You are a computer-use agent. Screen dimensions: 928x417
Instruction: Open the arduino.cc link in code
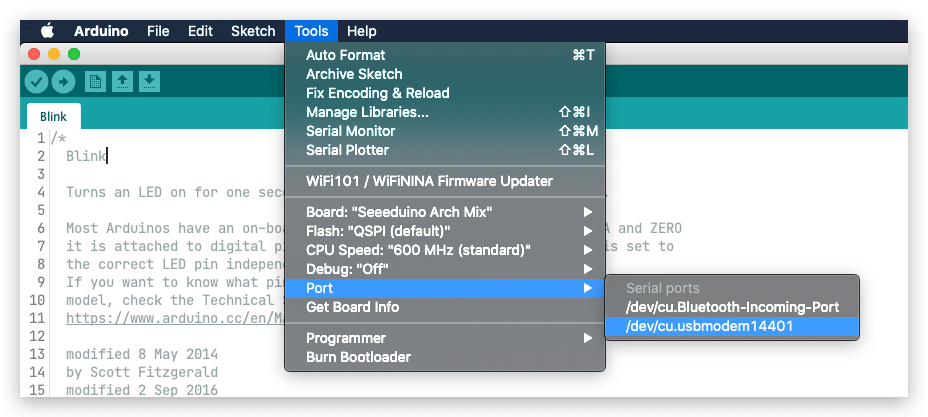[176, 318]
